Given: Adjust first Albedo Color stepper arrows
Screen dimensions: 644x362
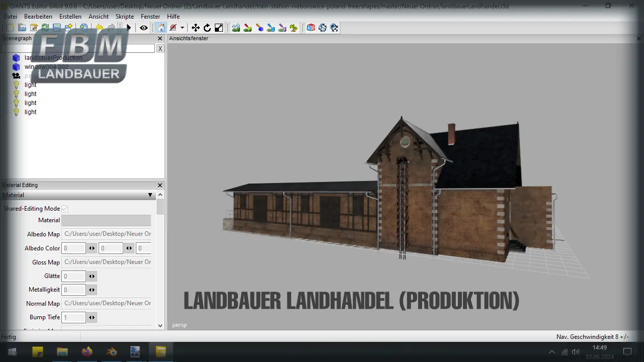Looking at the screenshot, I should [x=92, y=248].
